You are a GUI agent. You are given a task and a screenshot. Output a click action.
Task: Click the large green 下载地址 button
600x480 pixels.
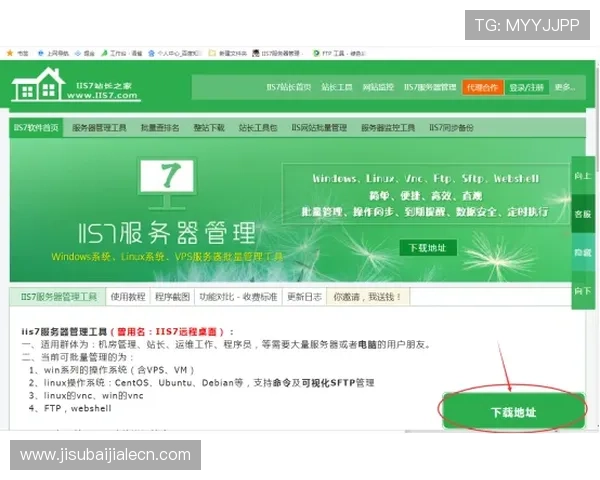[514, 411]
